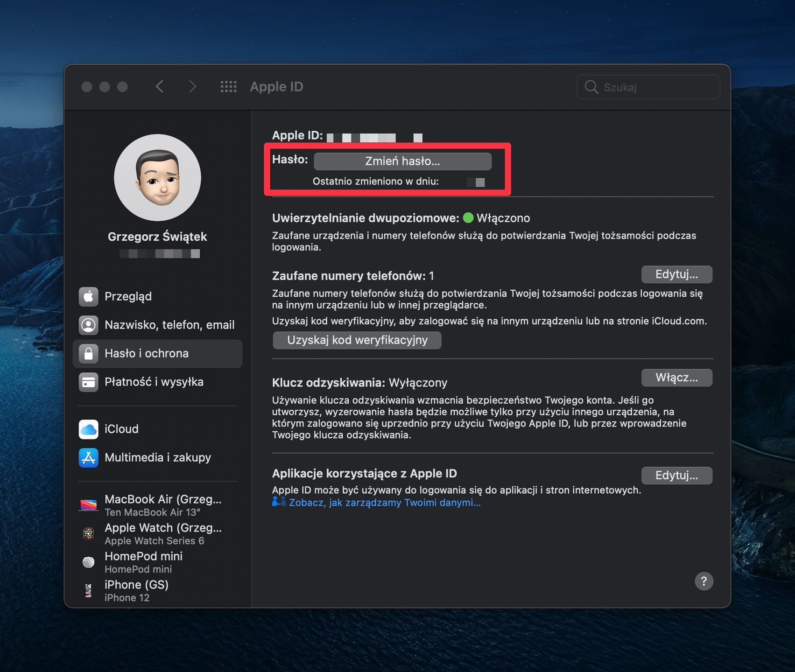795x672 pixels.
Task: Open the Przegląd section
Action: 158,296
